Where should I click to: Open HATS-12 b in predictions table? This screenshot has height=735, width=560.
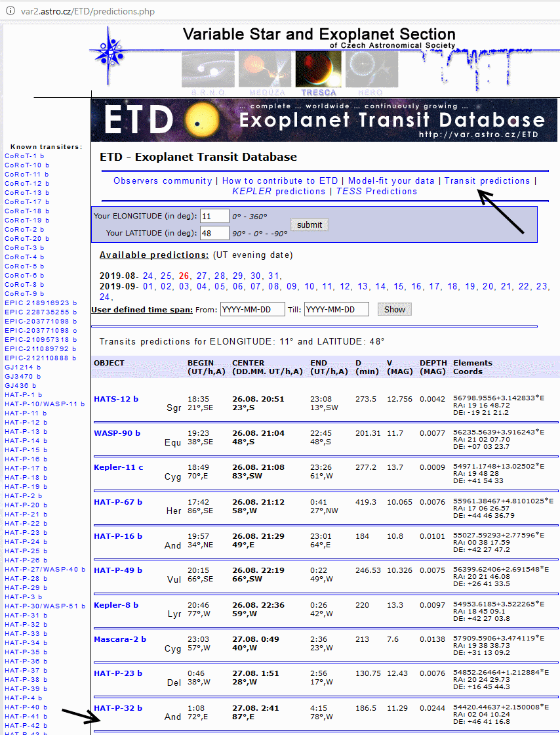click(116, 399)
